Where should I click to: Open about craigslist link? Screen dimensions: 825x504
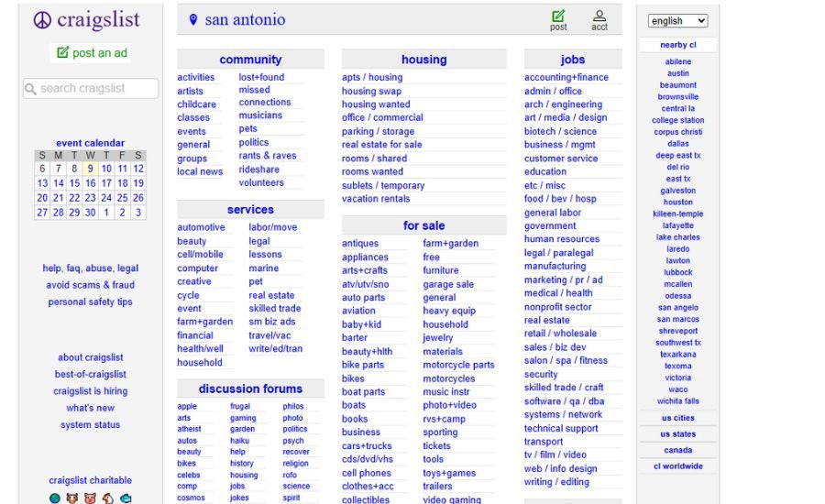[x=91, y=357]
